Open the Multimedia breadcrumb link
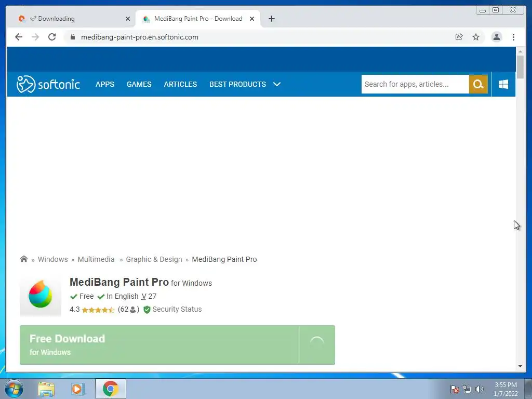This screenshot has height=399, width=532. click(96, 259)
